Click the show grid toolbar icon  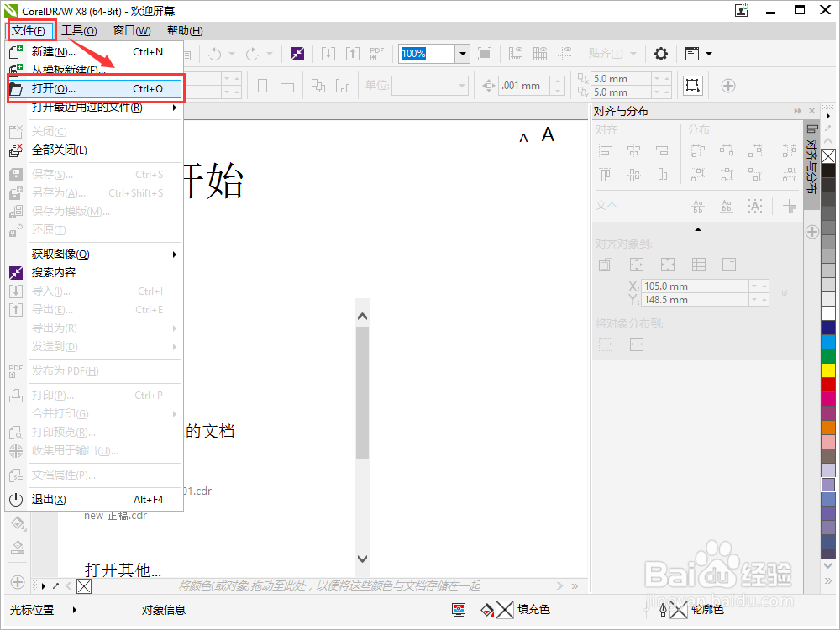540,54
